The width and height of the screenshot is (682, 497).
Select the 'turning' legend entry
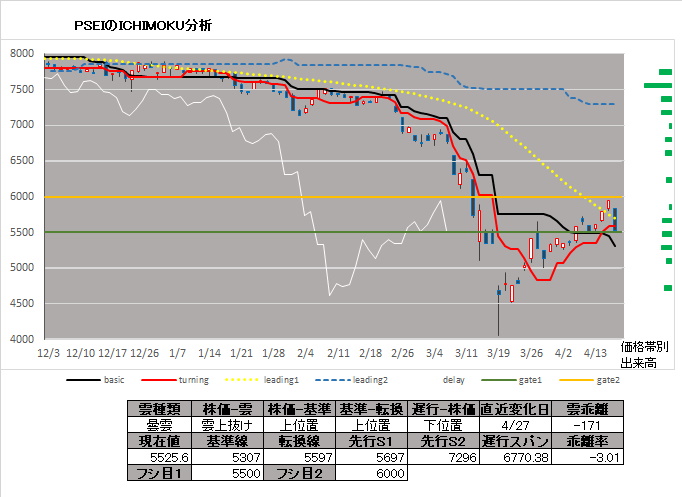pos(175,380)
